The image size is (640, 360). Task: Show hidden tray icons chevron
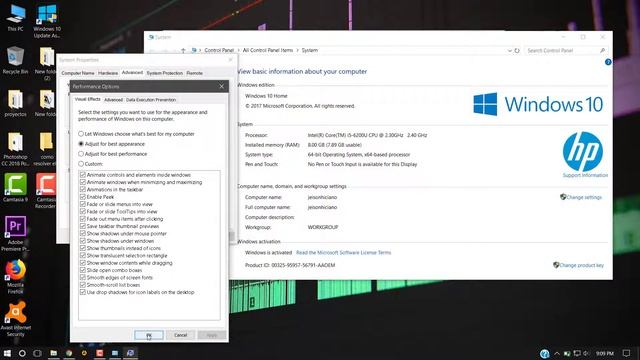tap(557, 353)
